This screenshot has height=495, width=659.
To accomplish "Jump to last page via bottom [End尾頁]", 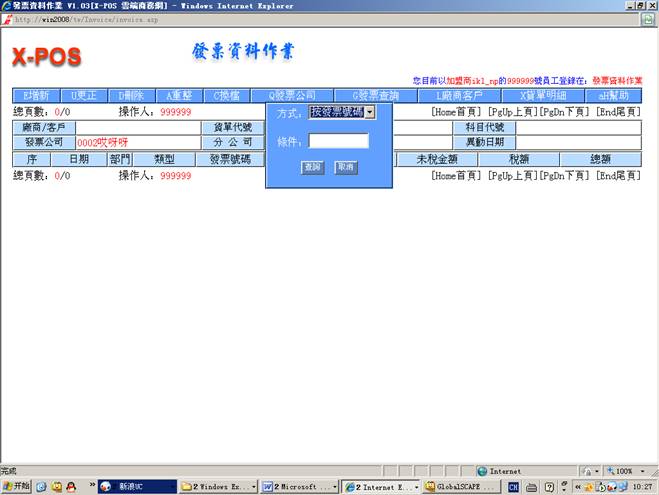I will click(618, 176).
